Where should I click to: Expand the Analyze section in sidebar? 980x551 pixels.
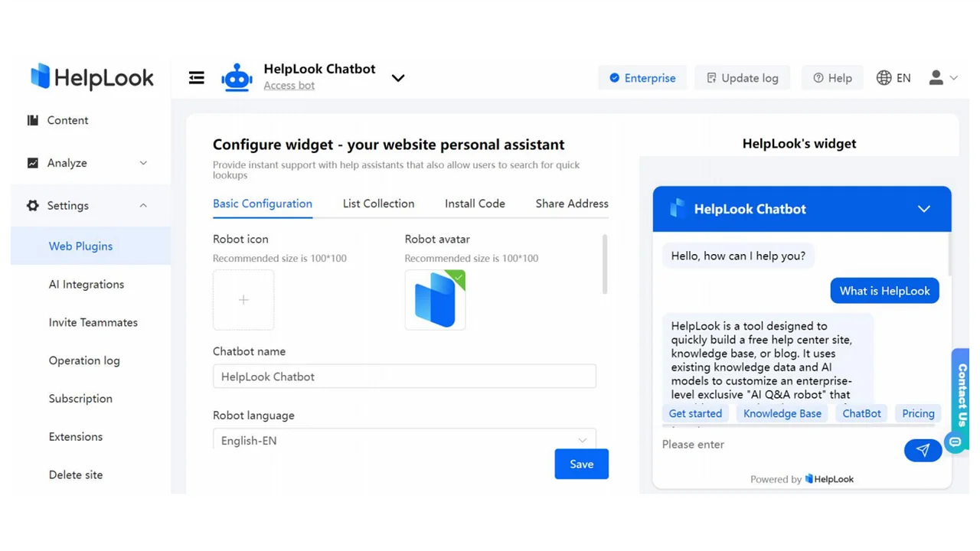[x=143, y=163]
